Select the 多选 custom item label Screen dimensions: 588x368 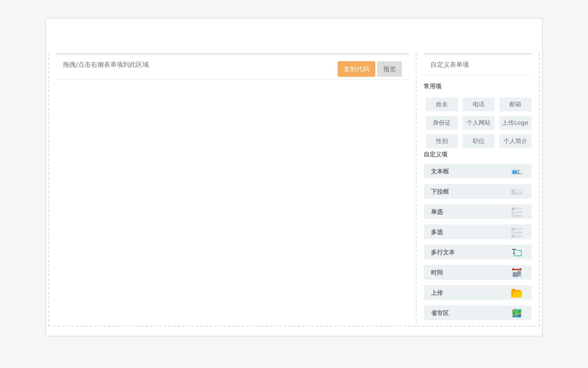(x=437, y=232)
